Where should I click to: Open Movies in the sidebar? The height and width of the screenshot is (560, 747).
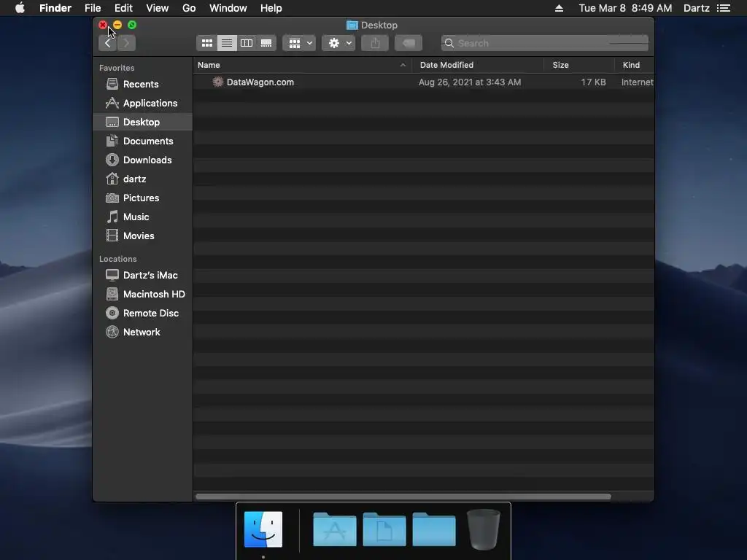coord(143,236)
